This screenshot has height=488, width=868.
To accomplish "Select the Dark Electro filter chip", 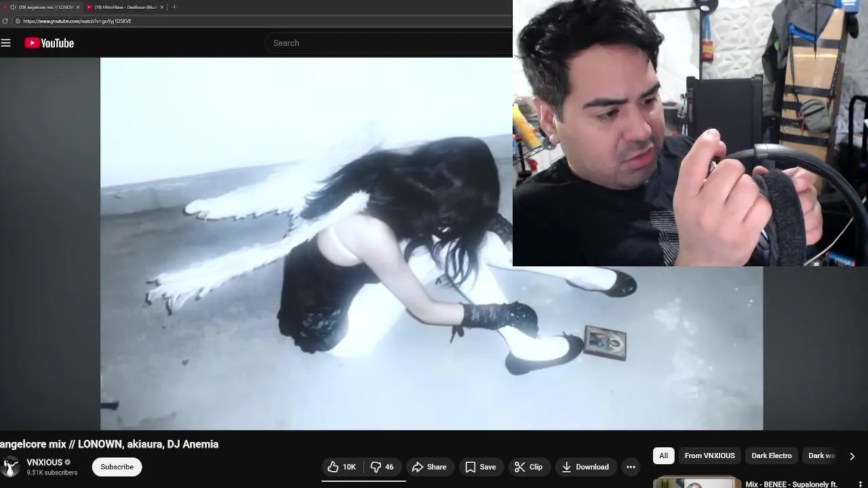I will click(x=772, y=455).
